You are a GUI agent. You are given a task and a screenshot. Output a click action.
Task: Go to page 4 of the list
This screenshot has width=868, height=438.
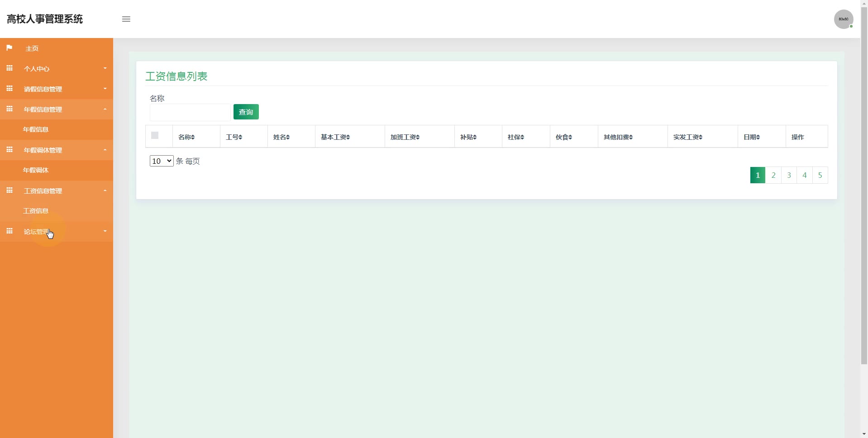[805, 175]
